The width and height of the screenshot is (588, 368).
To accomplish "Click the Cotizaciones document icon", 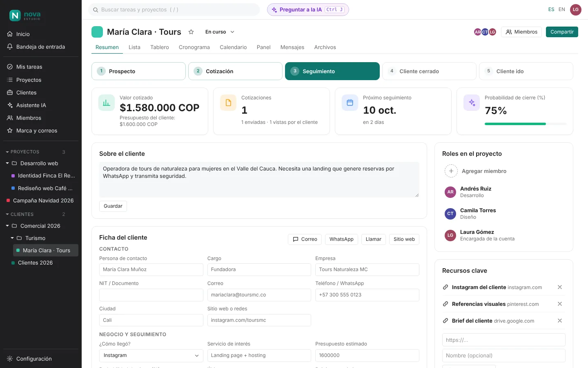I will (228, 103).
